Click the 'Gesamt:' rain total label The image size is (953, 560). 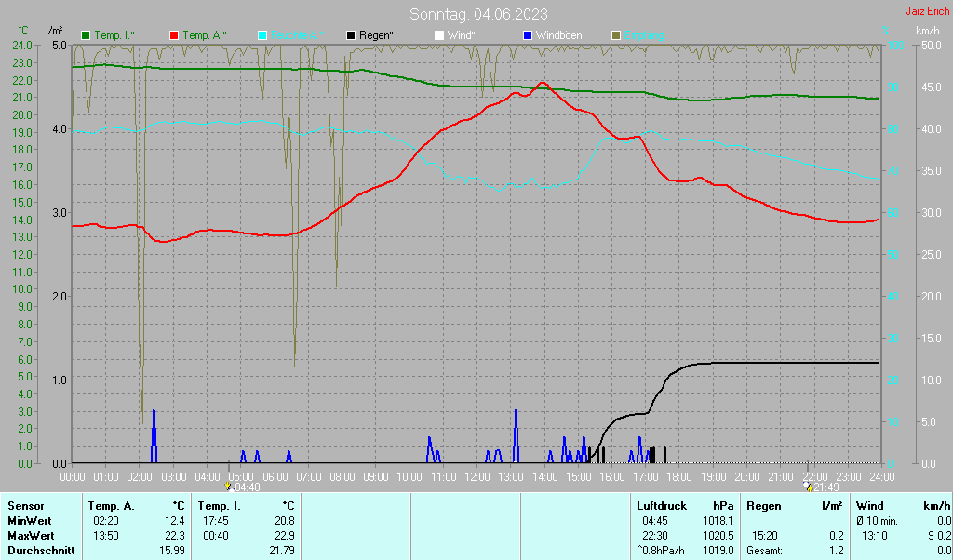pyautogui.click(x=765, y=551)
